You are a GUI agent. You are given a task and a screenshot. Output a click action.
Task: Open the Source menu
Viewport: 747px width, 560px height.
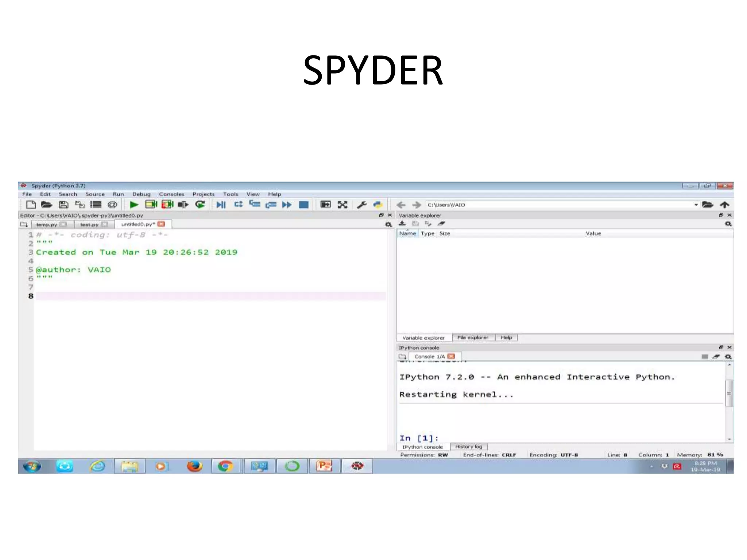[x=95, y=194]
